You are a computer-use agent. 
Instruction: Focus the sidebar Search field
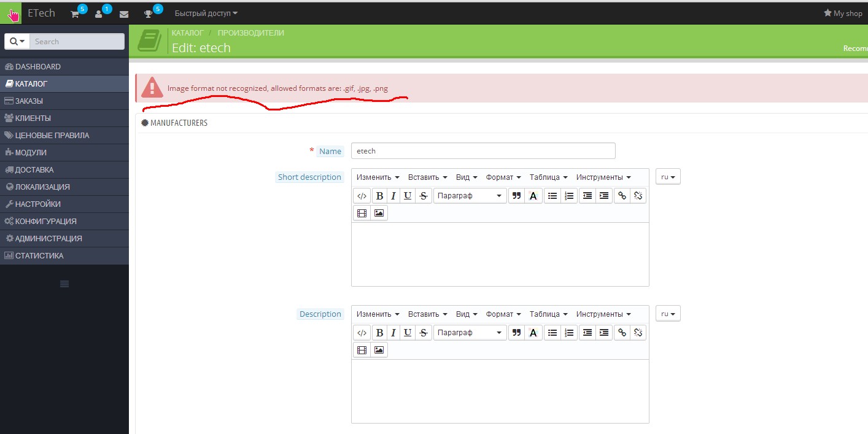pos(77,42)
